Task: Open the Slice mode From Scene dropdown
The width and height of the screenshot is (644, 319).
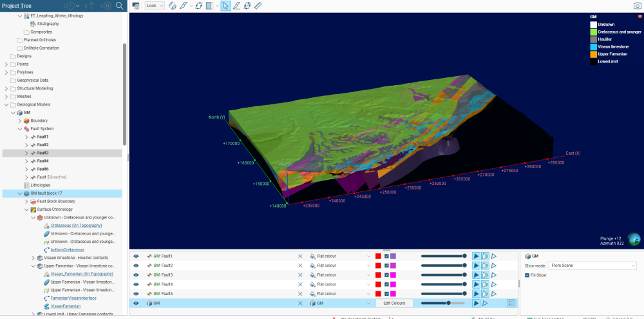Action: click(593, 266)
